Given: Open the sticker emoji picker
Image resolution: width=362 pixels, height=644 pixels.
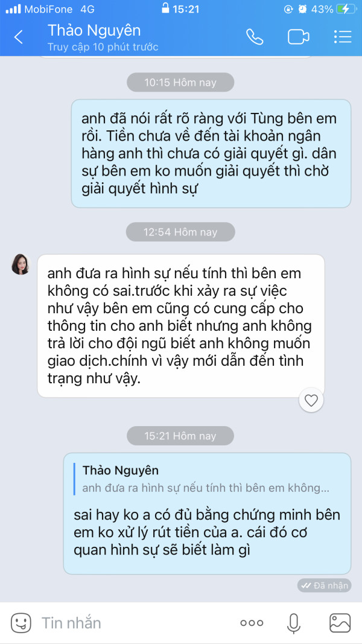Looking at the screenshot, I should (x=21, y=623).
